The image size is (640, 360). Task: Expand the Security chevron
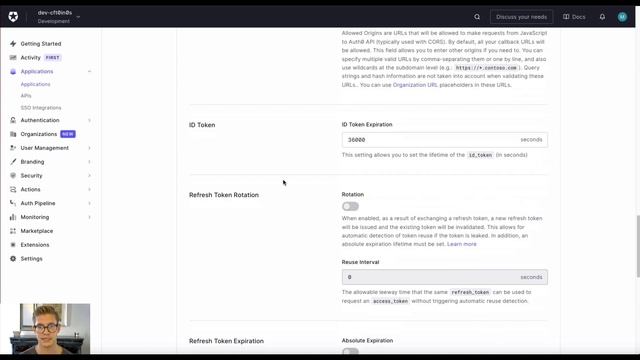click(89, 176)
